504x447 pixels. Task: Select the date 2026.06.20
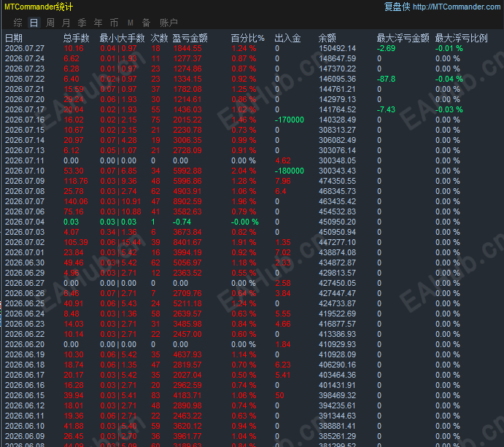coord(25,344)
